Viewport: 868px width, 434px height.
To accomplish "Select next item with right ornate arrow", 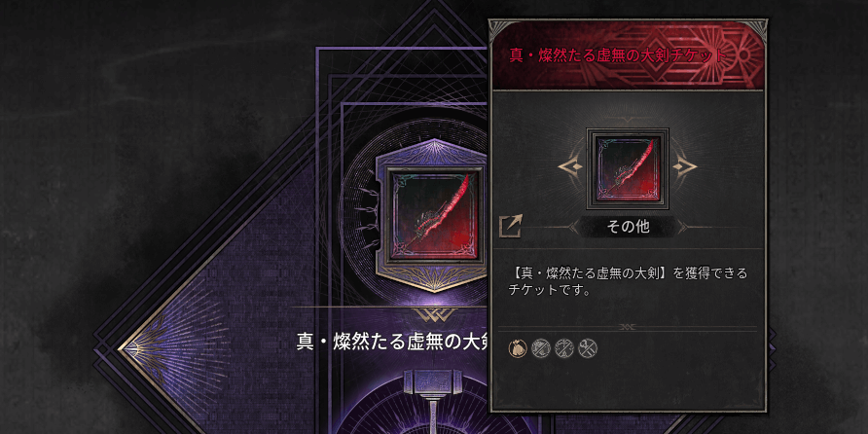I will [x=682, y=166].
